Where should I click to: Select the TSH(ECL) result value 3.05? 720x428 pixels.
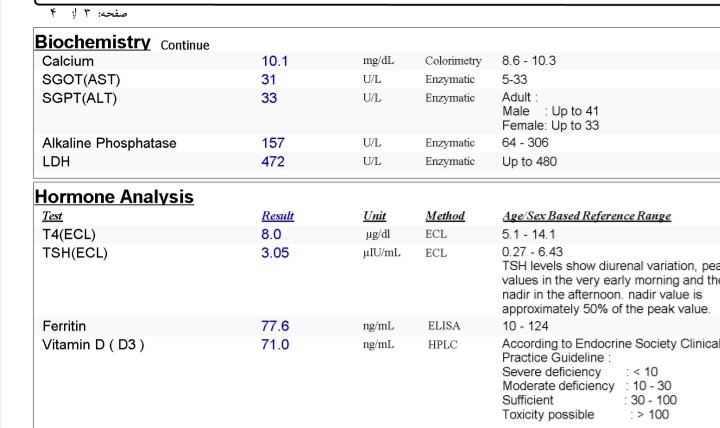(x=275, y=253)
